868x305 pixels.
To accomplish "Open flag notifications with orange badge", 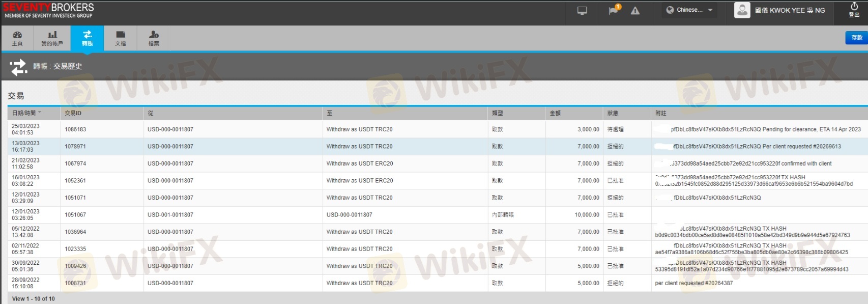I will pyautogui.click(x=614, y=10).
